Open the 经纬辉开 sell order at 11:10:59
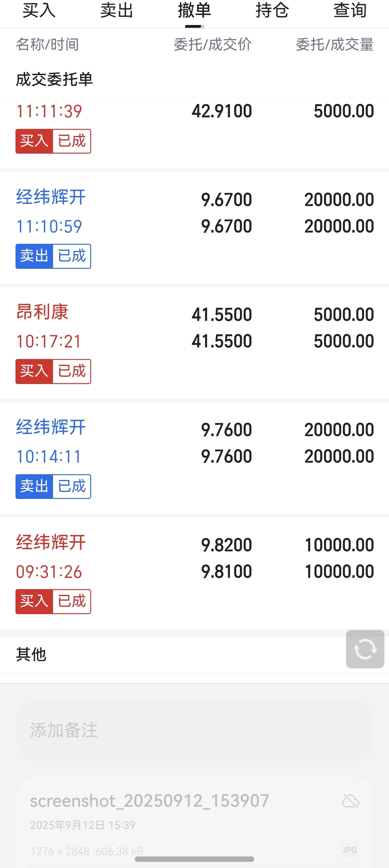 (x=194, y=228)
